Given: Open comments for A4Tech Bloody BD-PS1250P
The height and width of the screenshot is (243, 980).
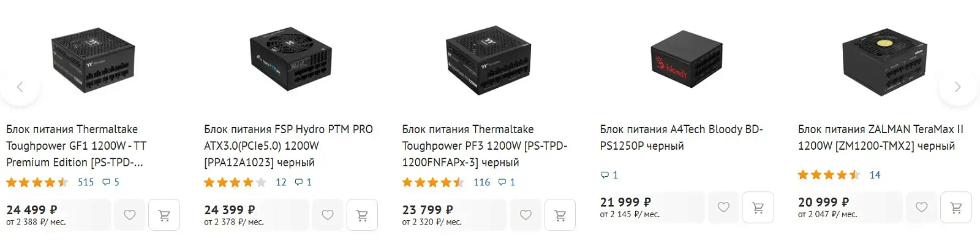Looking at the screenshot, I should point(609,175).
